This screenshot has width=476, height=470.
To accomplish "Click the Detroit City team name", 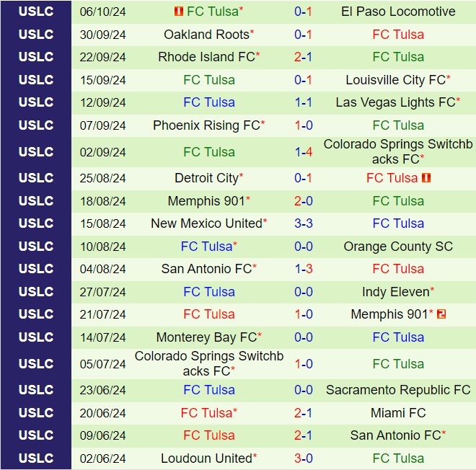I will 206,178.
